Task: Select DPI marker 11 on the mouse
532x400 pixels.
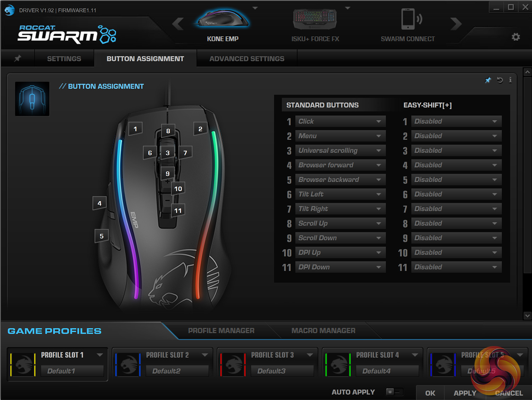Action: tap(178, 210)
